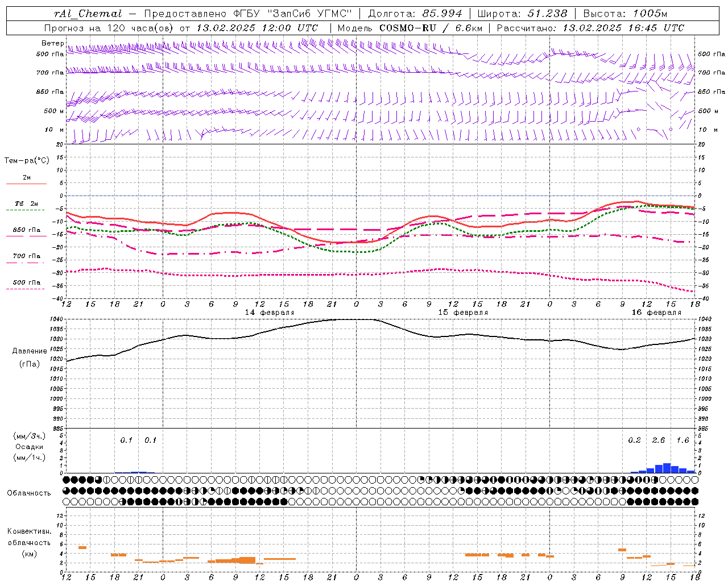Viewport: 728px width, 582px height.
Task: Click the Широта: 51.238 value
Action: 522,14
